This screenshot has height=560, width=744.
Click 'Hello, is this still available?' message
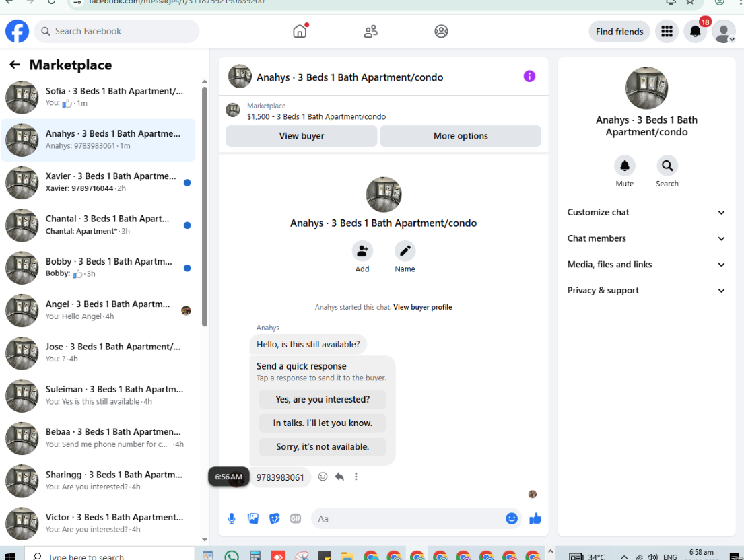point(308,344)
